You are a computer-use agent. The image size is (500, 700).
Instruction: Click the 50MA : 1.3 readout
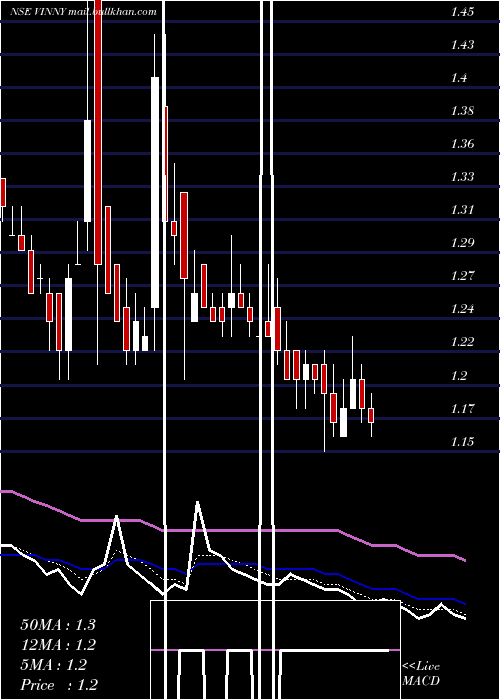58,625
